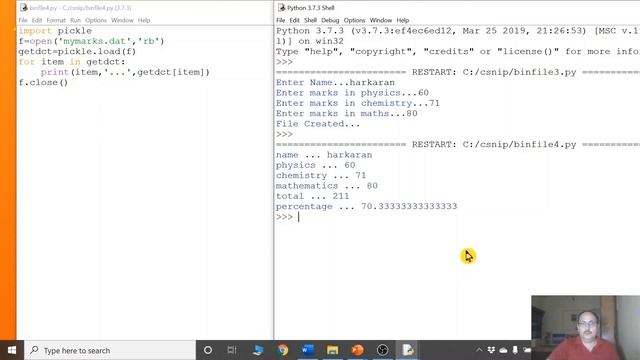Switch to Python IDLE taskbar icon
The width and height of the screenshot is (640, 360).
tap(407, 350)
